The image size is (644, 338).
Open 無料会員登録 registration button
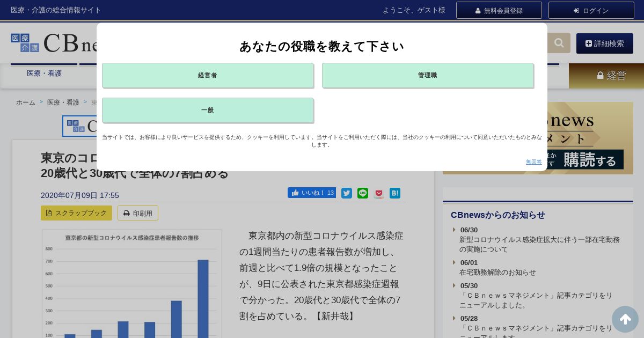tap(499, 10)
